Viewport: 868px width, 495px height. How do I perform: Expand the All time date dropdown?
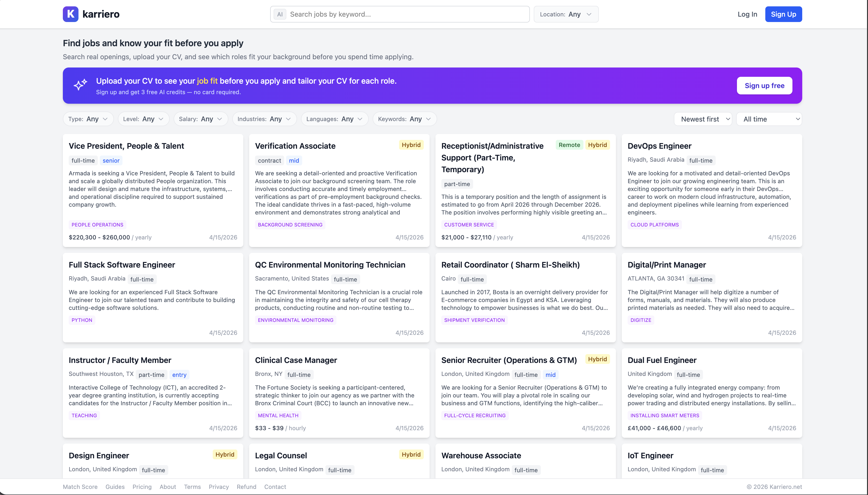click(769, 119)
